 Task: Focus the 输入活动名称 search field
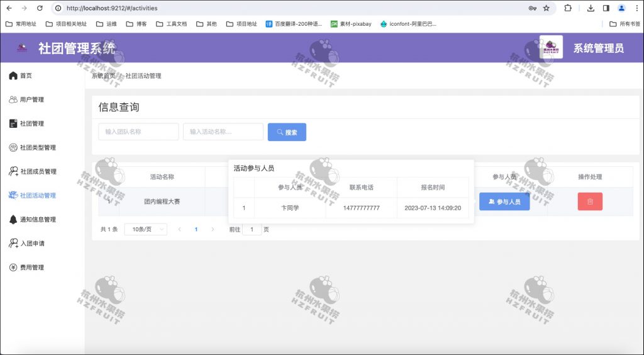[223, 132]
